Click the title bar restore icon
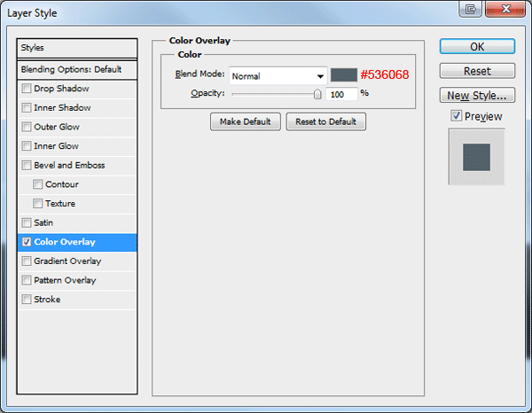This screenshot has width=532, height=413. click(470, 9)
